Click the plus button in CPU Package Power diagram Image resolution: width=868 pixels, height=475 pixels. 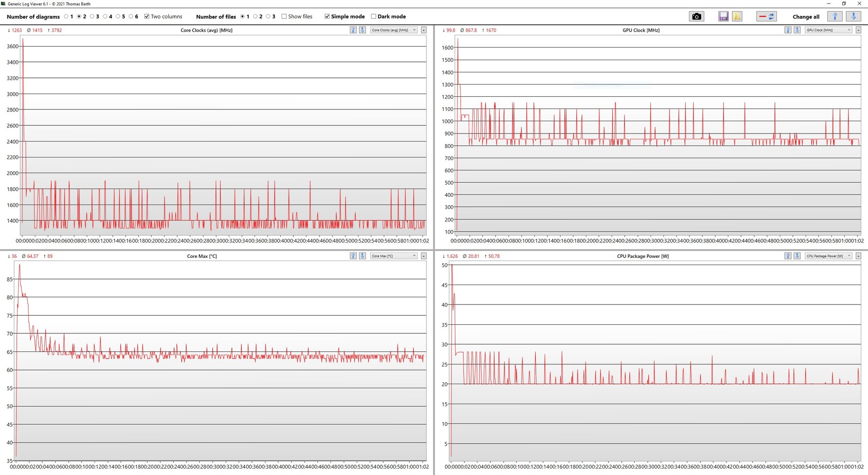click(x=859, y=256)
